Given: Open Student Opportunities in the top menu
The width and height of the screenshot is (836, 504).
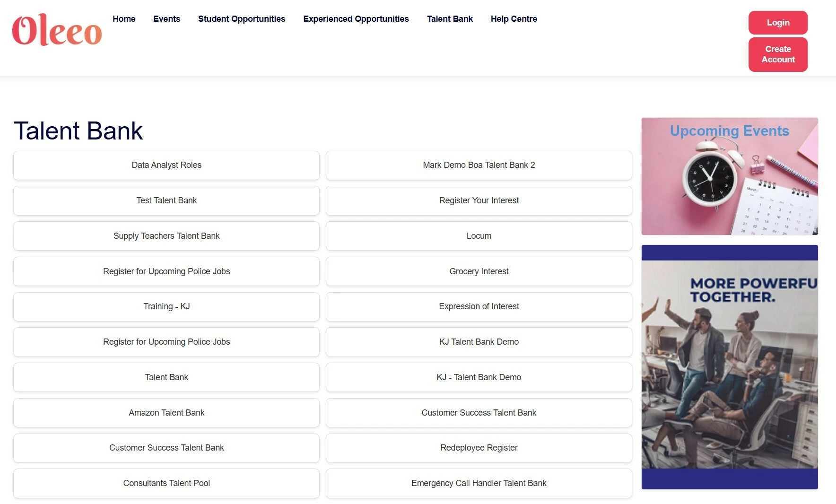Looking at the screenshot, I should tap(242, 19).
